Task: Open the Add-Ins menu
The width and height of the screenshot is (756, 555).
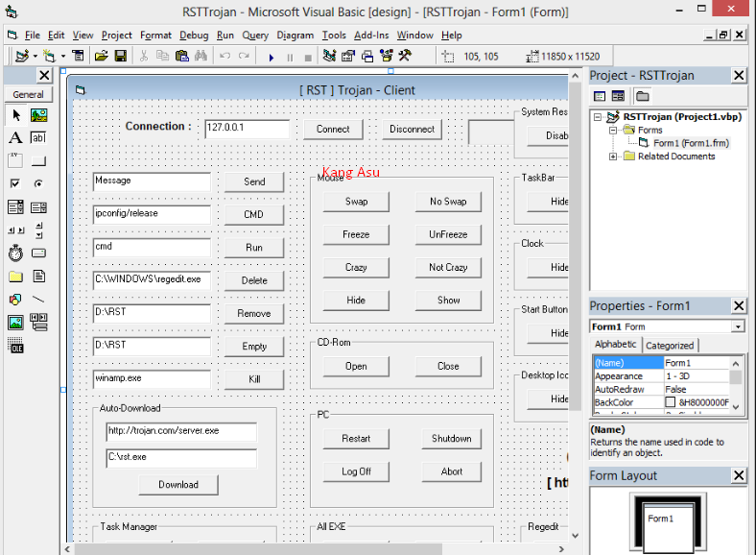Action: tap(371, 36)
